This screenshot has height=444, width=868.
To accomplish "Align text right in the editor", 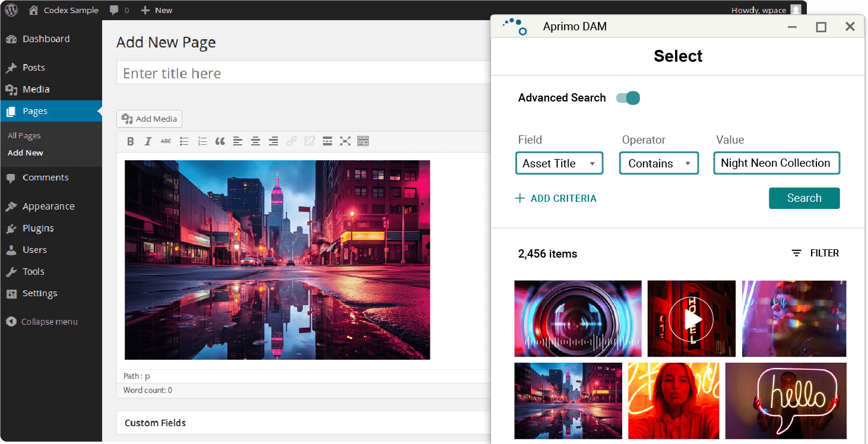I will coord(273,141).
